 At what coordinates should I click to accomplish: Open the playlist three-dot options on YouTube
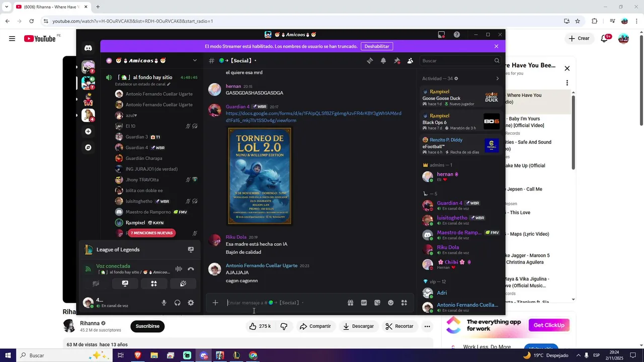567,83
